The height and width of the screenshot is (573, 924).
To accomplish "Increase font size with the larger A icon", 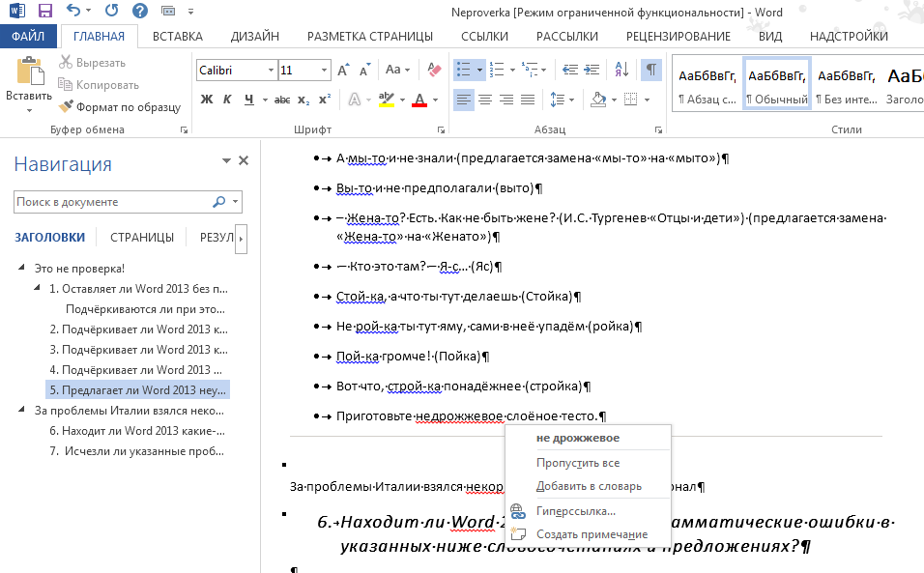I will click(343, 71).
